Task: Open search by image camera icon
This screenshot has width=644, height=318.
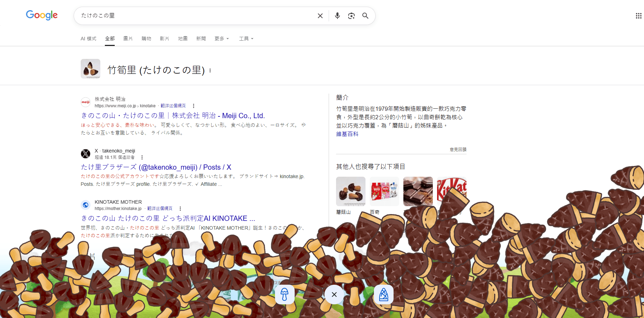Action: click(x=351, y=16)
